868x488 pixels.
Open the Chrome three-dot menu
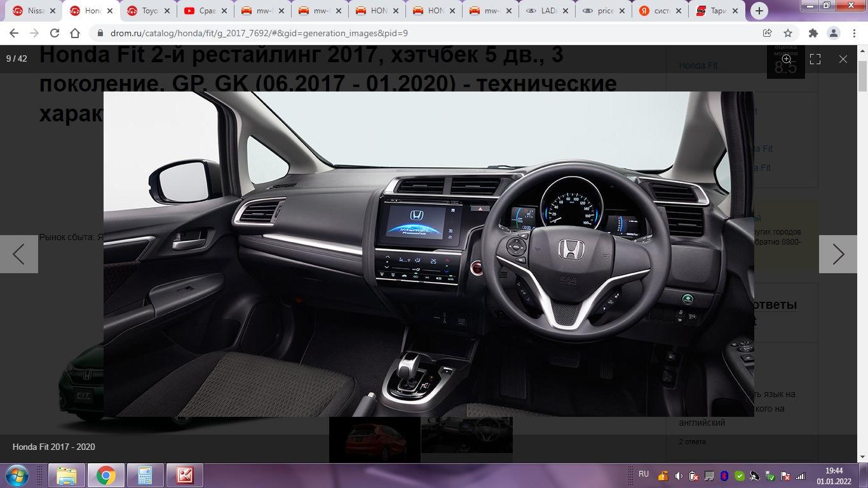[x=853, y=33]
